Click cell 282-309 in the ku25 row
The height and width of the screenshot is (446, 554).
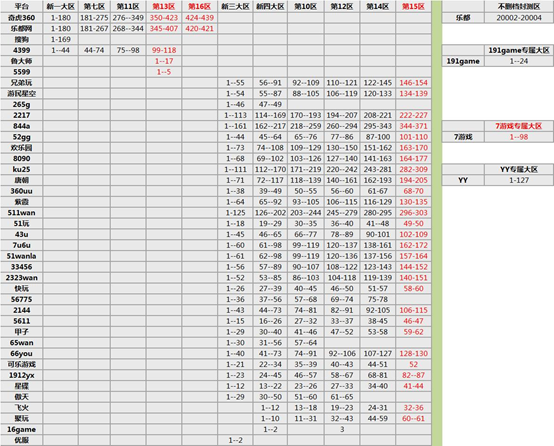click(x=413, y=169)
